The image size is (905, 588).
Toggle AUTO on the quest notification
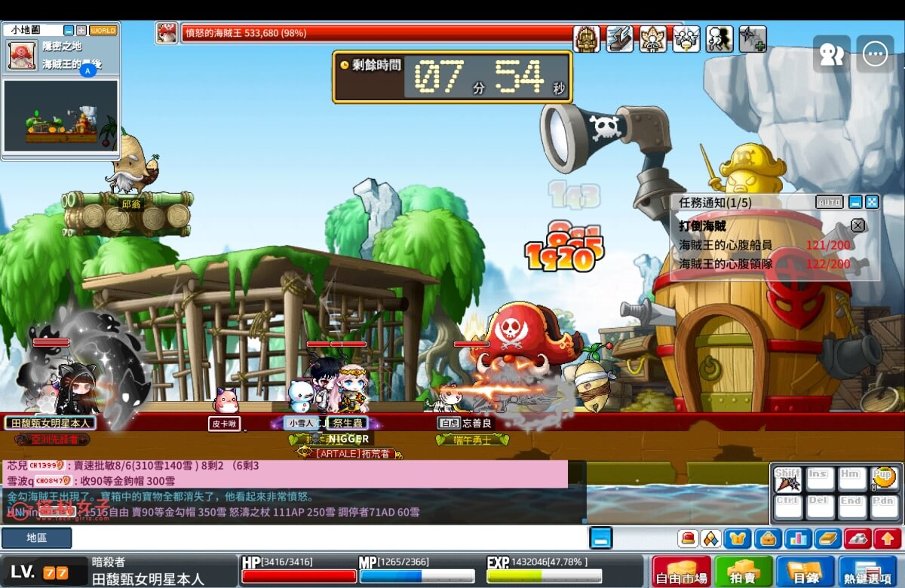(x=830, y=202)
